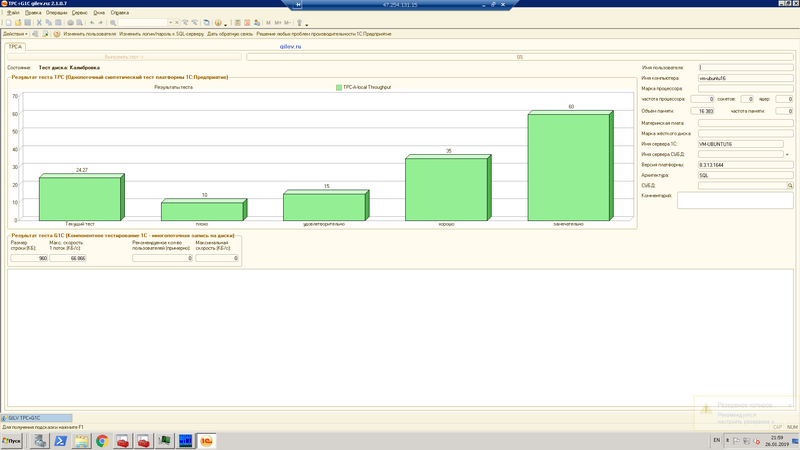The width and height of the screenshot is (800, 450).
Task: Open PowerShell from the taskbar
Action: pos(60,441)
